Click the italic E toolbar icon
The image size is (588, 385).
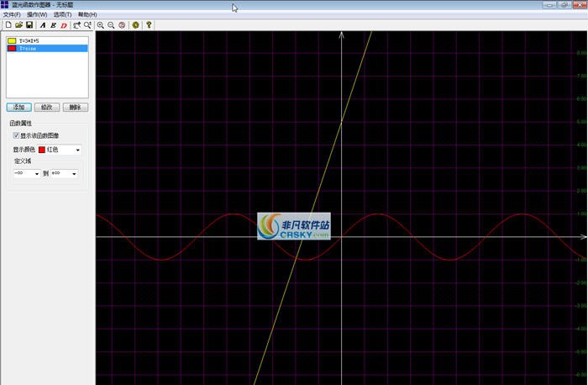(53, 25)
